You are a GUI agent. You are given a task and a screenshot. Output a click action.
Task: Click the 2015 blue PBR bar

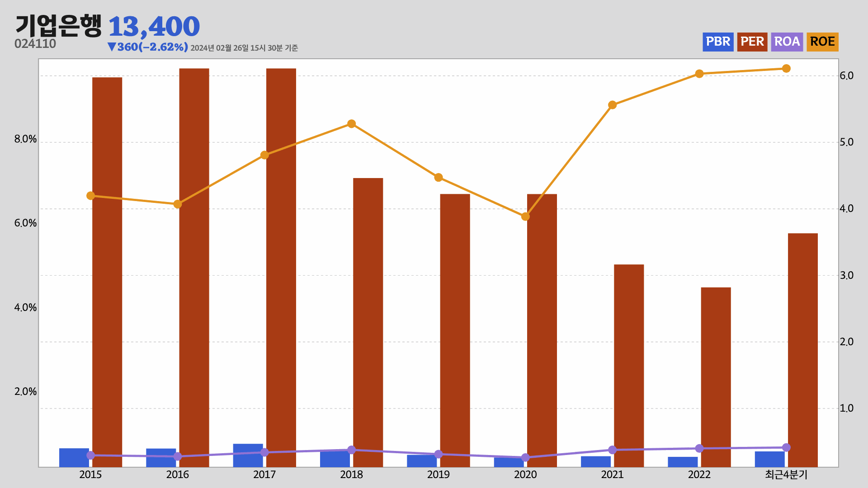point(74,457)
